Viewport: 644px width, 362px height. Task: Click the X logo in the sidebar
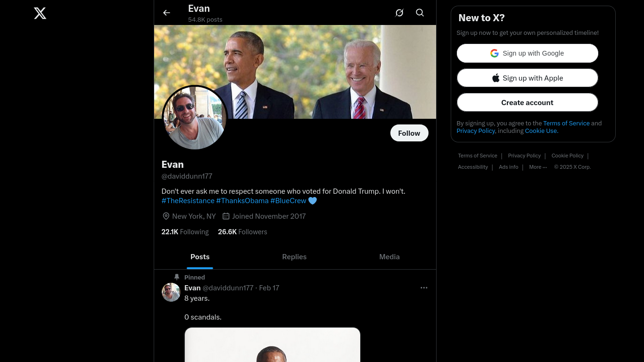tap(40, 13)
